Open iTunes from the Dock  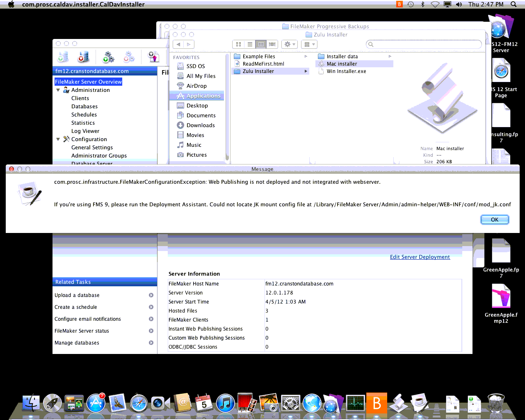point(226,404)
